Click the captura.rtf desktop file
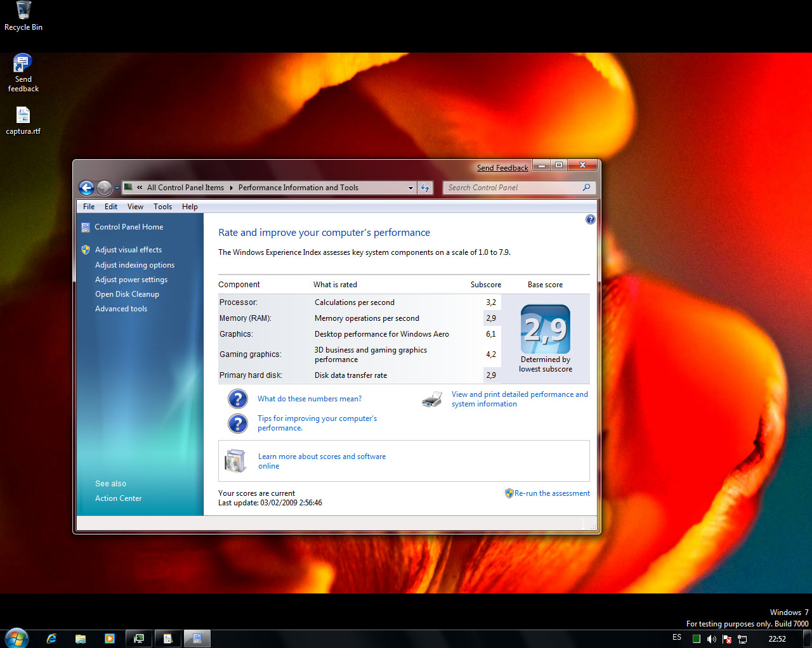 tap(23, 120)
